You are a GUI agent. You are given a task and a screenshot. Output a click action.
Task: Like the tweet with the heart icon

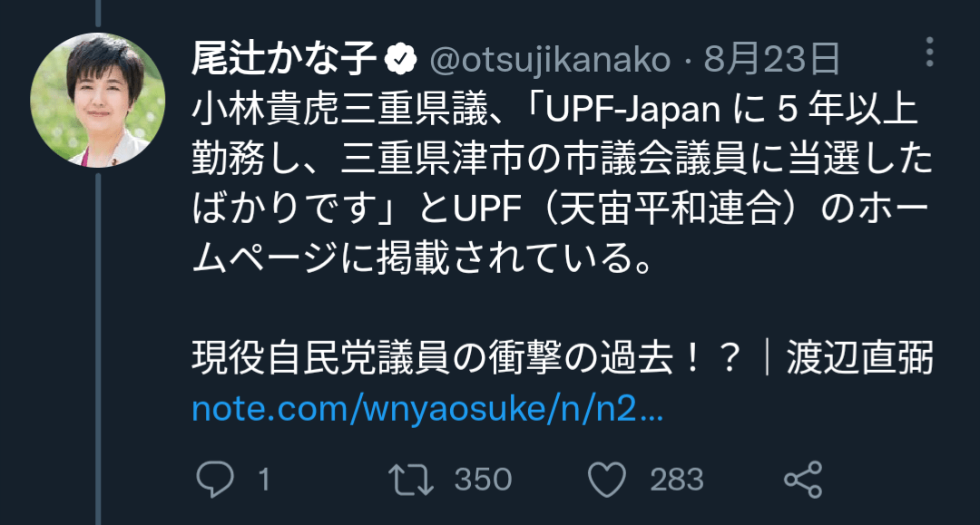point(608,478)
